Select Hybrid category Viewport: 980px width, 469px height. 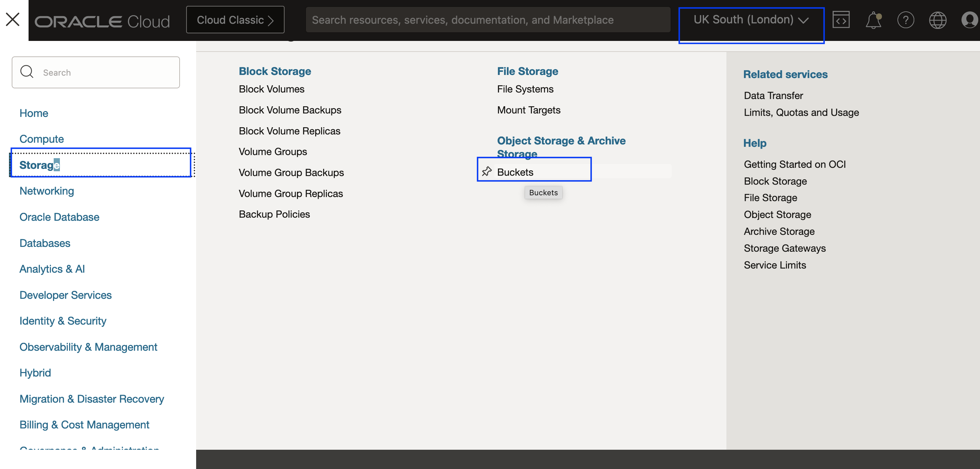click(35, 373)
